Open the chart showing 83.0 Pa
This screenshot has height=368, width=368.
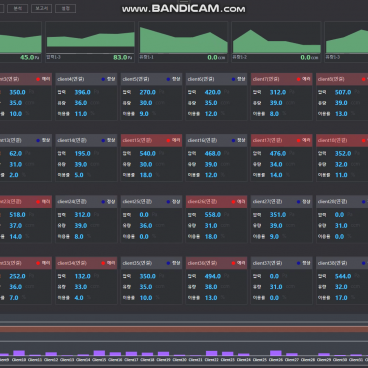pos(90,42)
